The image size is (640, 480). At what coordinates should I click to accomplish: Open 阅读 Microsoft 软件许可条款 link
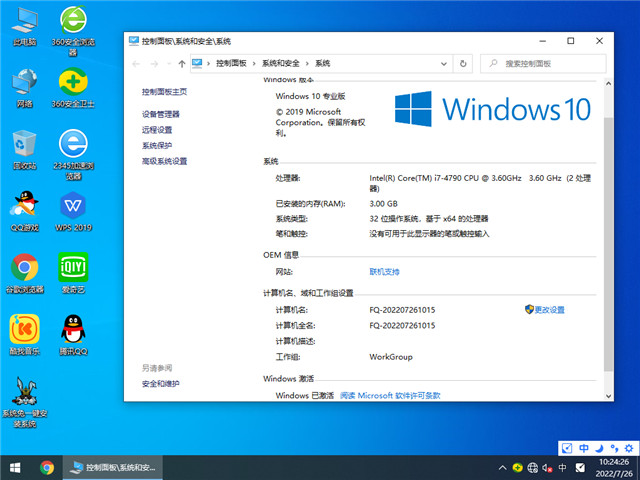390,395
